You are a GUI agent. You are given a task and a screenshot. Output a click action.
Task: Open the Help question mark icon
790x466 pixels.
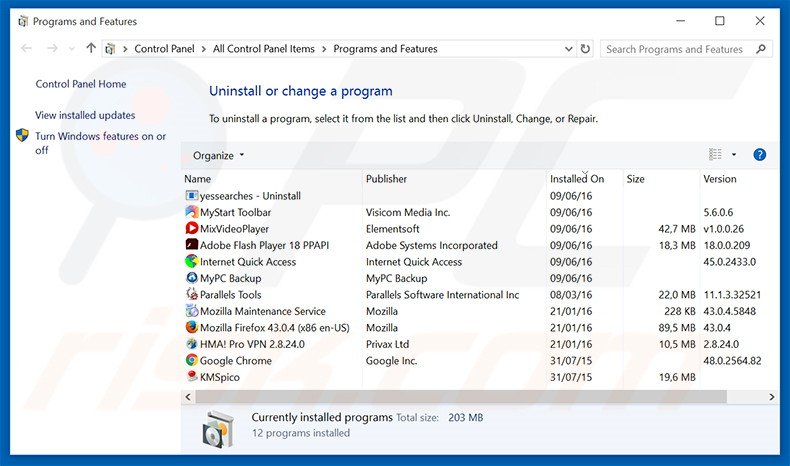tap(759, 155)
